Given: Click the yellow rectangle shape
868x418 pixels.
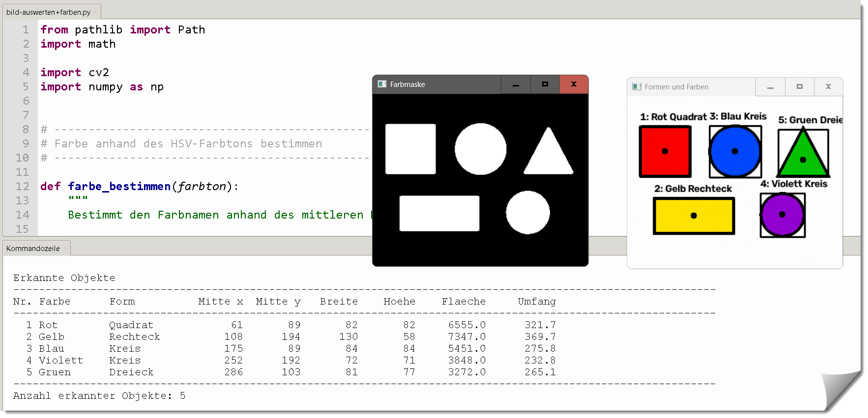Looking at the screenshot, I should 694,216.
